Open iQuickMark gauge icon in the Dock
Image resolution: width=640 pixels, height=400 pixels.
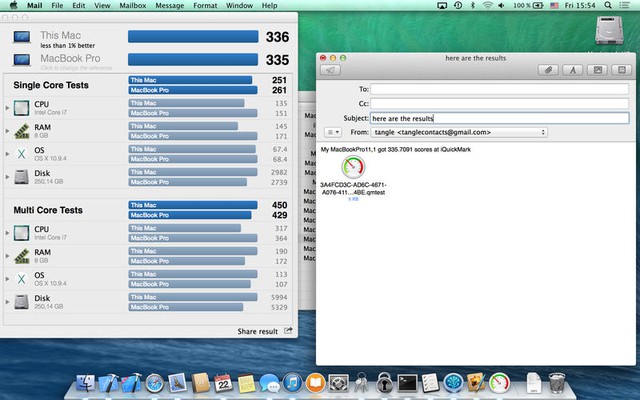coord(499,384)
